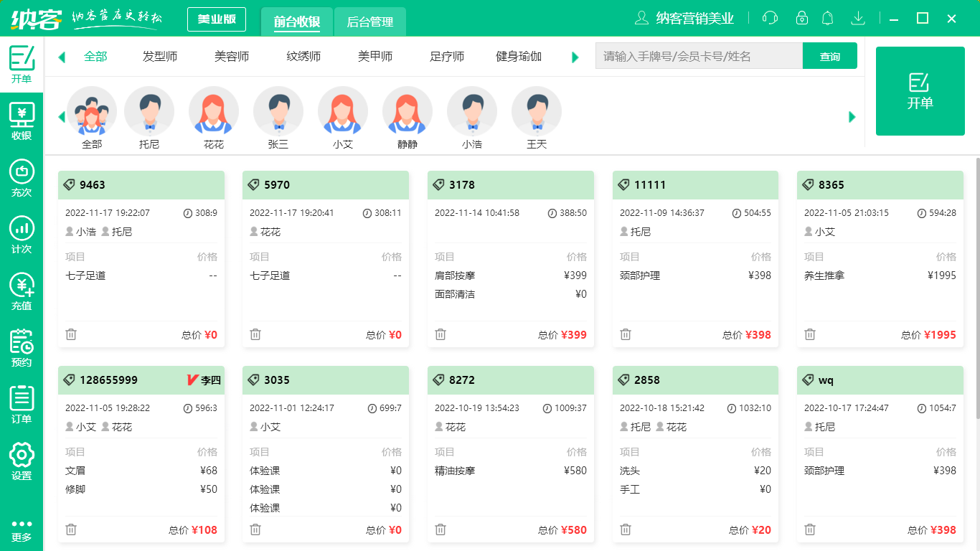
Task: Click the 查询 search button
Action: point(830,55)
